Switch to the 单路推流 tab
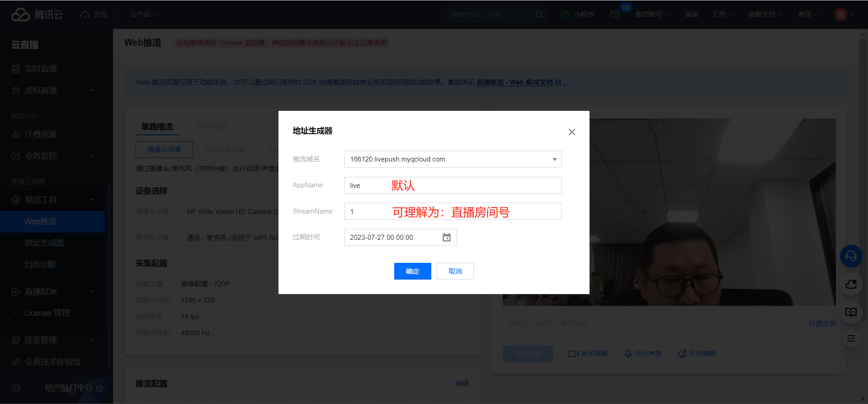 click(x=157, y=127)
